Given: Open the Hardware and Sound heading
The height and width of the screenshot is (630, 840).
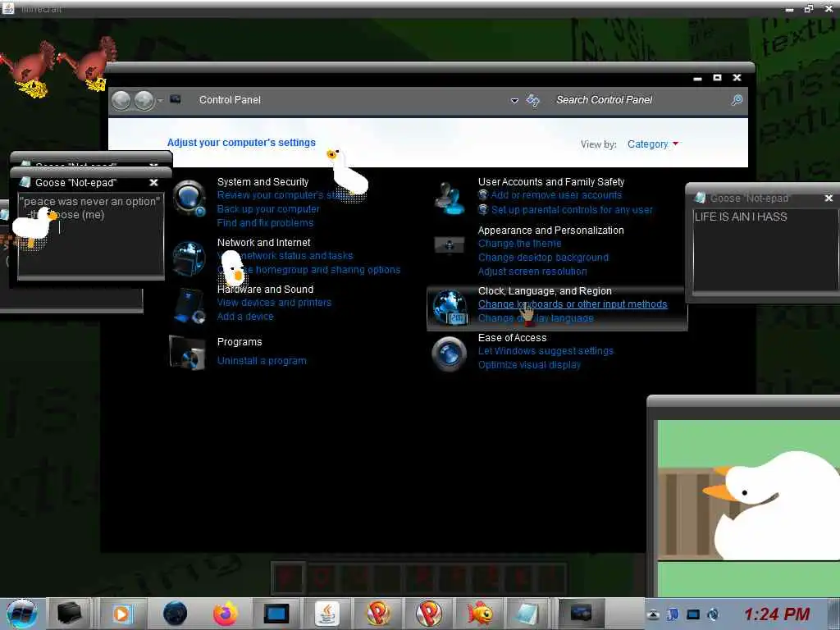Looking at the screenshot, I should pyautogui.click(x=265, y=290).
